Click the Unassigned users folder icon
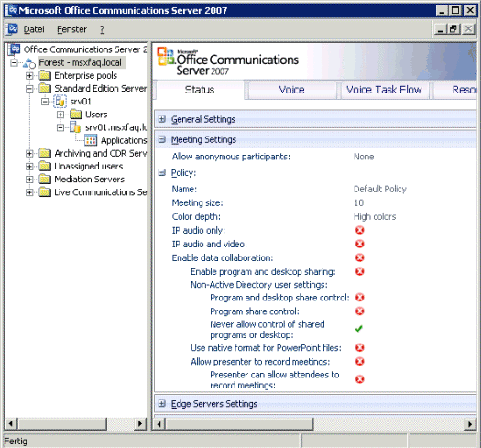The width and height of the screenshot is (481, 448). (45, 166)
